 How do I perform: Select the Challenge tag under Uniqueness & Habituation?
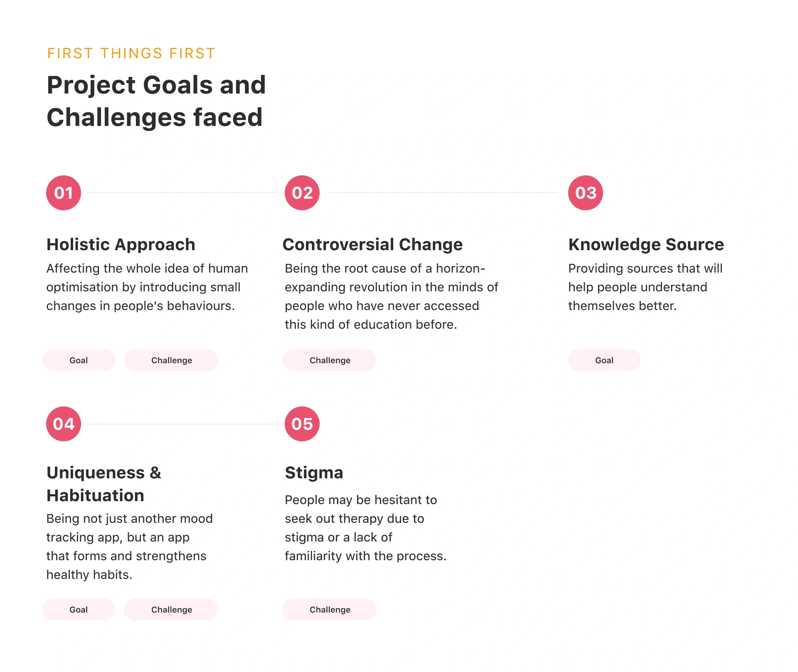[171, 610]
